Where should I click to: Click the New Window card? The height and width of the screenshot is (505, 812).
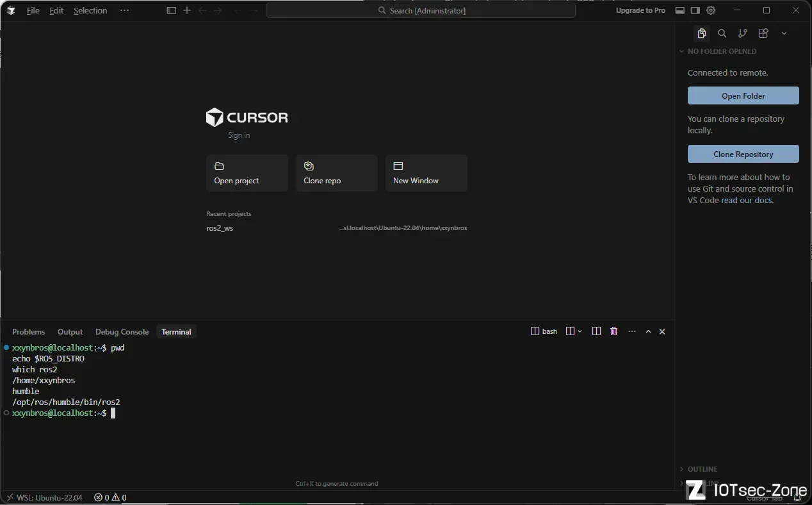[426, 173]
